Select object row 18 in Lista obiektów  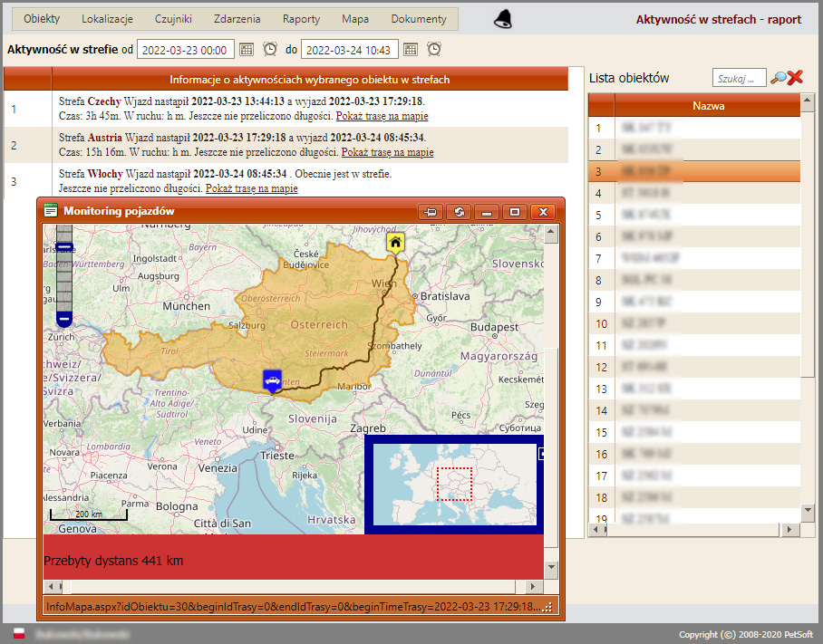click(694, 497)
